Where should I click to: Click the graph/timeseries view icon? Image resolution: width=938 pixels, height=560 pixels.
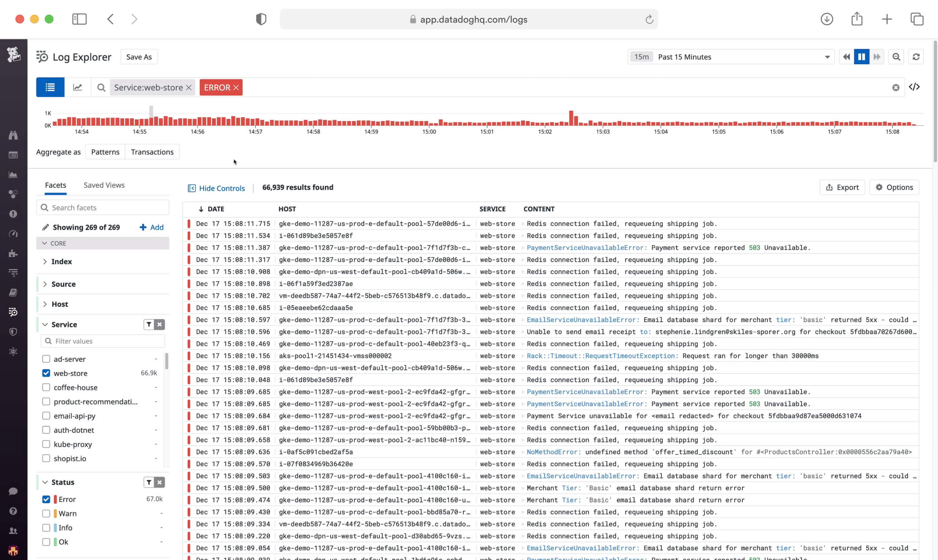point(77,87)
